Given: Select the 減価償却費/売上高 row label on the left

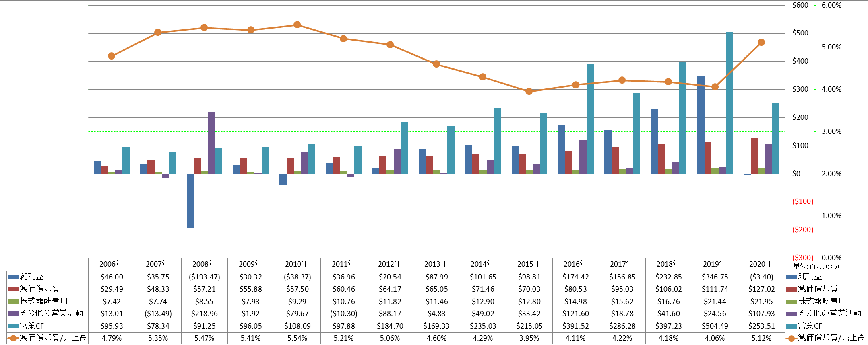Looking at the screenshot, I should pos(54,338).
